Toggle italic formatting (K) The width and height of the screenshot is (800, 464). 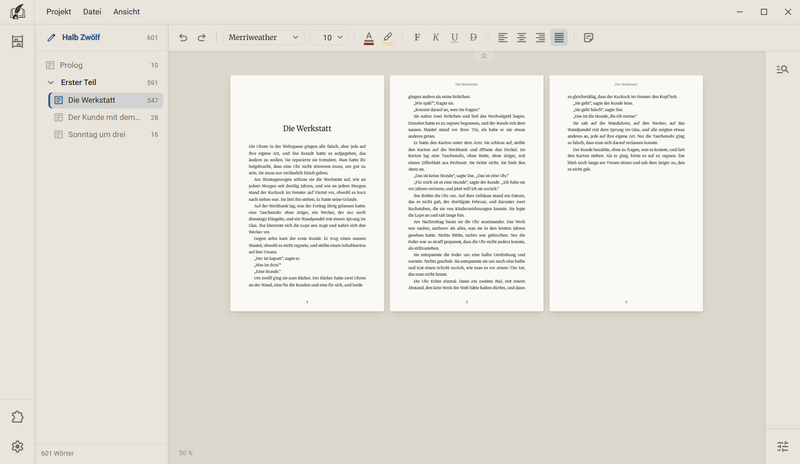pos(436,37)
